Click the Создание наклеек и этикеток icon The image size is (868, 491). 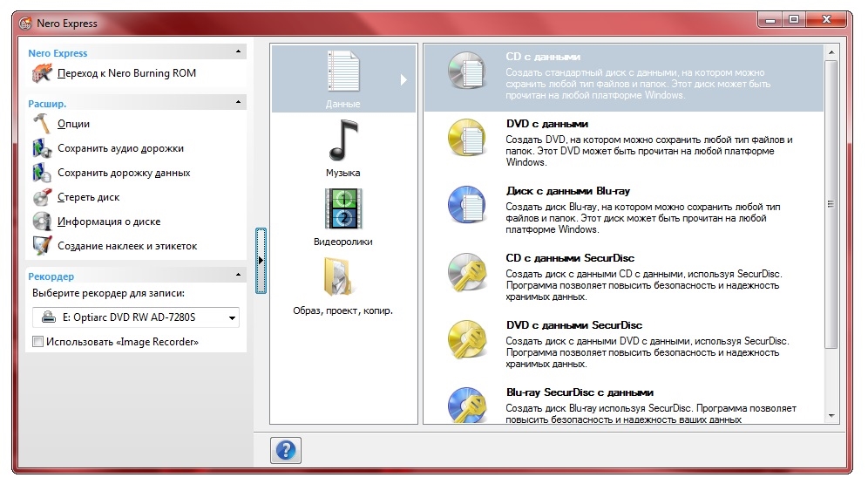click(x=42, y=246)
